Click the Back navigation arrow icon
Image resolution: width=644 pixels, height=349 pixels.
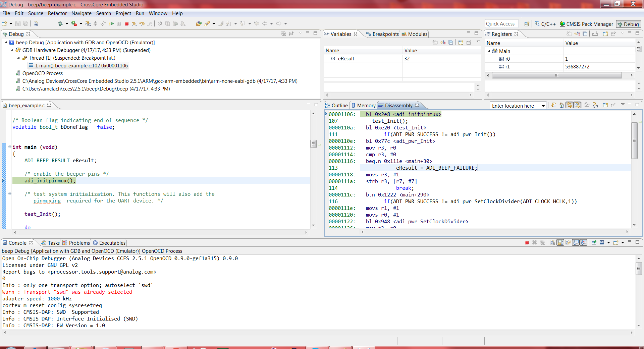point(265,23)
